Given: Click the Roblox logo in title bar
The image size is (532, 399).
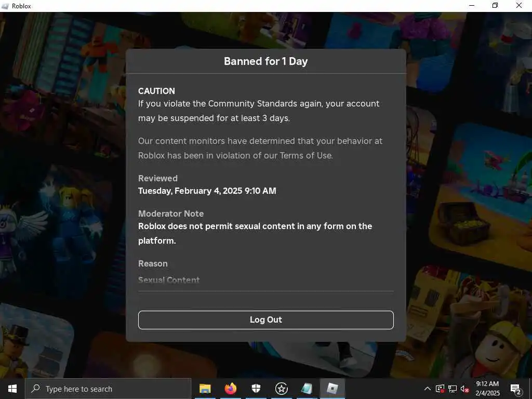Looking at the screenshot, I should (5, 6).
